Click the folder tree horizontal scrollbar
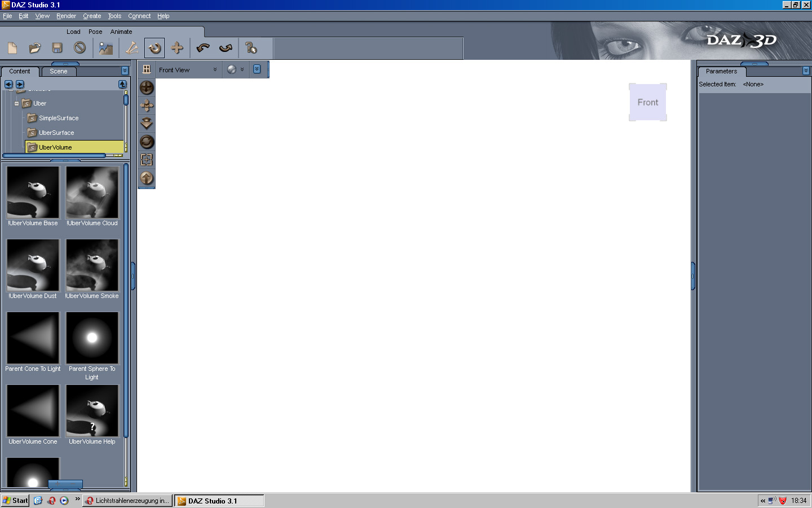 point(54,155)
